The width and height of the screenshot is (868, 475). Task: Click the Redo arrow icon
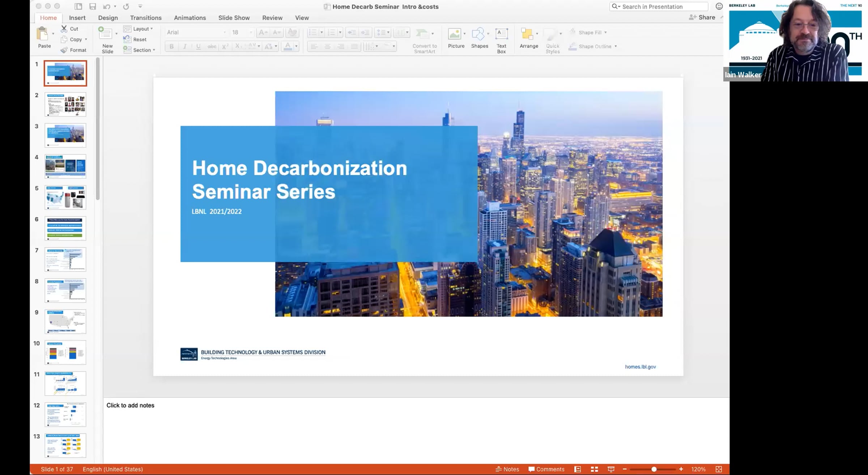126,7
